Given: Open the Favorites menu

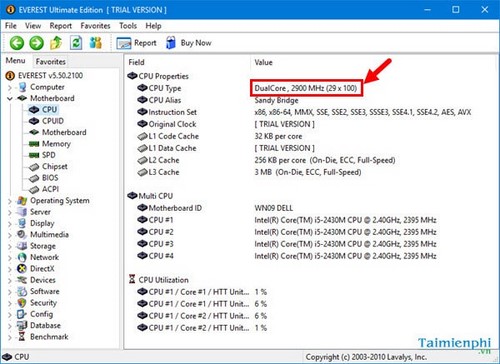Looking at the screenshot, I should tap(95, 26).
